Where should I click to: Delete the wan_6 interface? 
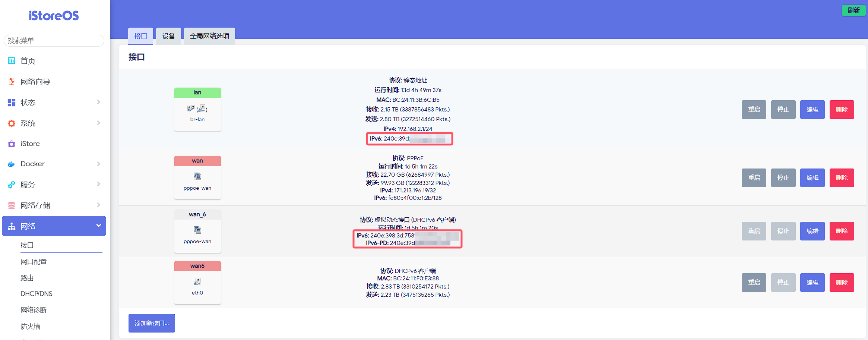(842, 231)
